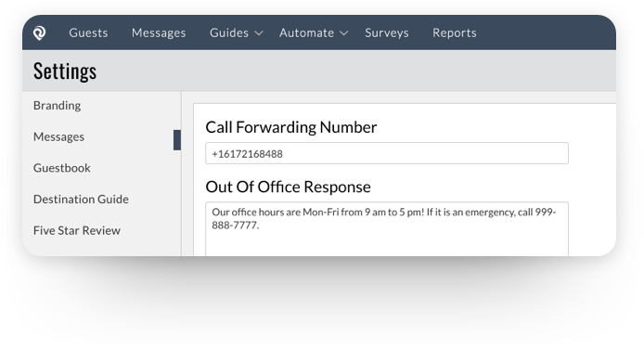Select Messages in settings sidebar
This screenshot has height=349, width=644.
pos(58,136)
